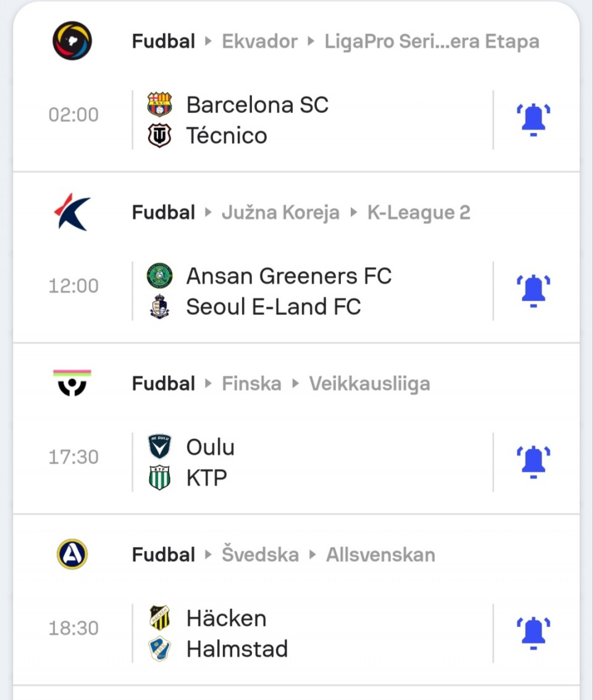The width and height of the screenshot is (593, 700).
Task: Select Häcken team crest
Action: 159,618
